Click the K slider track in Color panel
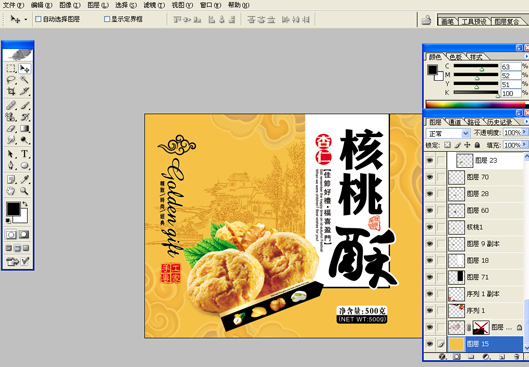 pyautogui.click(x=476, y=92)
